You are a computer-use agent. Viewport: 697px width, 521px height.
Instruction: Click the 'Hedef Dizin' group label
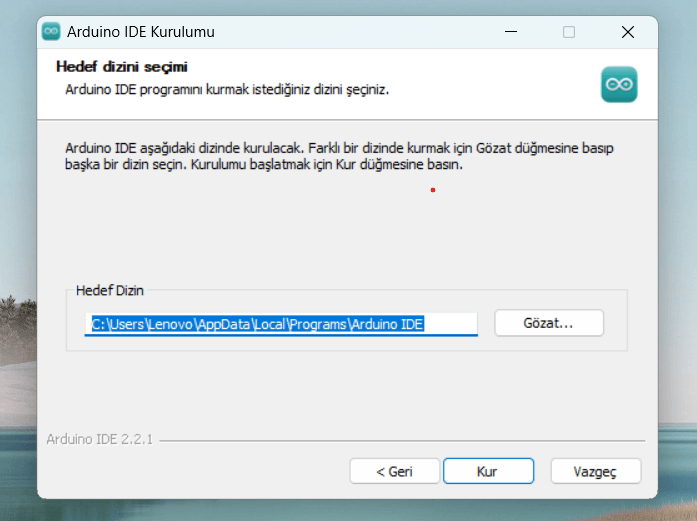pos(110,290)
